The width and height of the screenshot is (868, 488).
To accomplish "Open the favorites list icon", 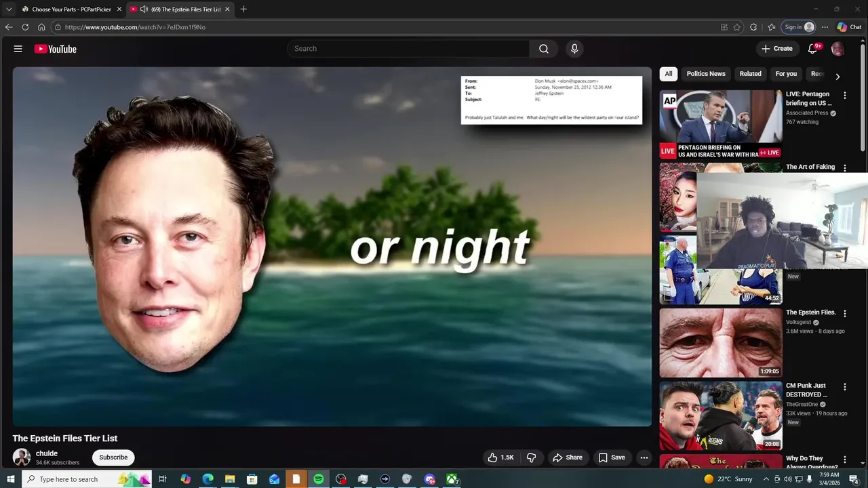I will coord(772,27).
